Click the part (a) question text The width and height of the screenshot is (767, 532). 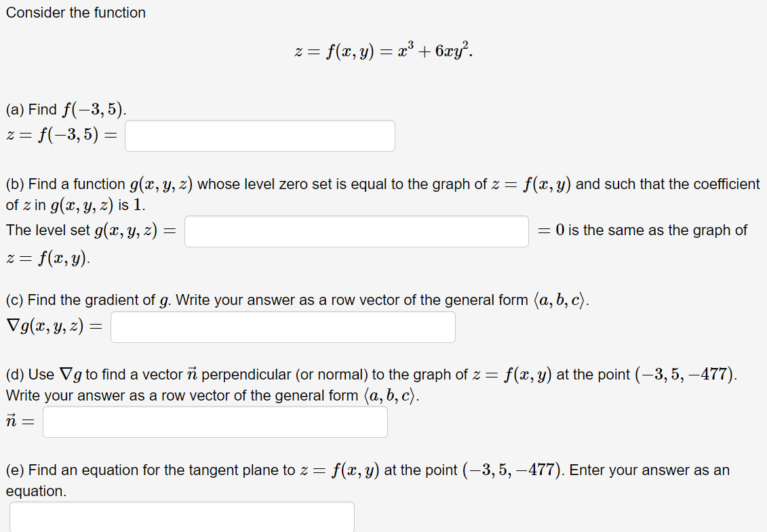coord(64,108)
